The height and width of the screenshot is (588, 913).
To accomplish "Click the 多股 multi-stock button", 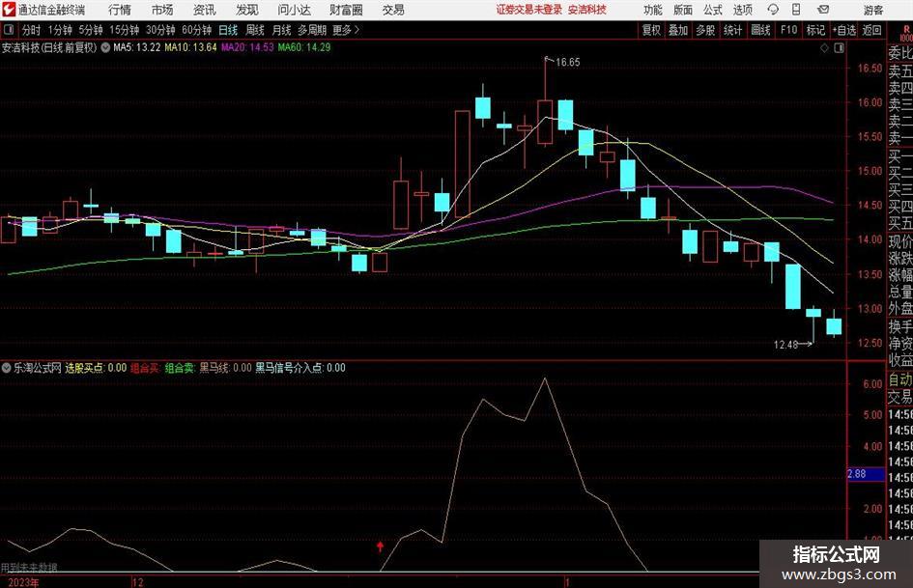I will tap(705, 30).
